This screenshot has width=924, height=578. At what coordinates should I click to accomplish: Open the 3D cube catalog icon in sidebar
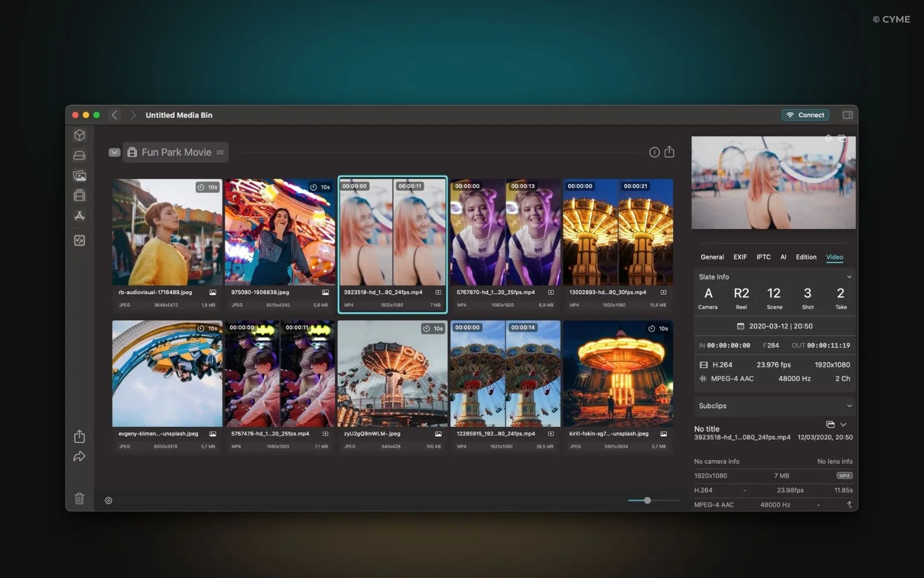point(80,135)
